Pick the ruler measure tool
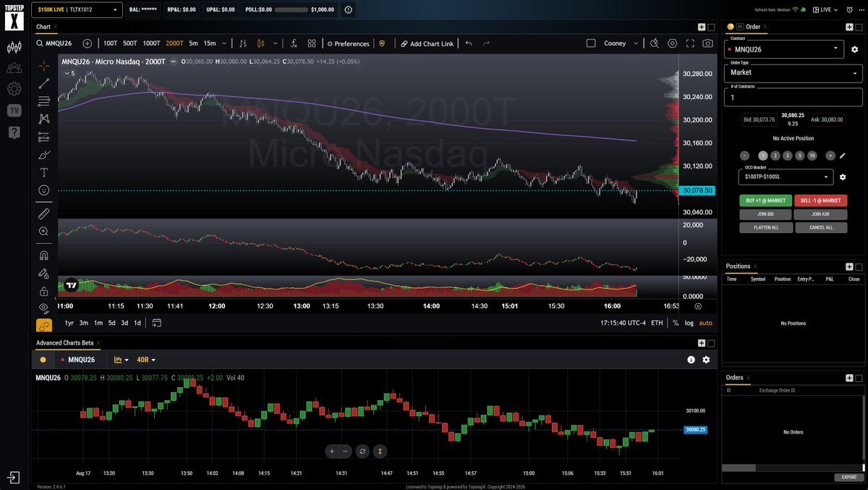The width and height of the screenshot is (868, 490). coord(44,214)
